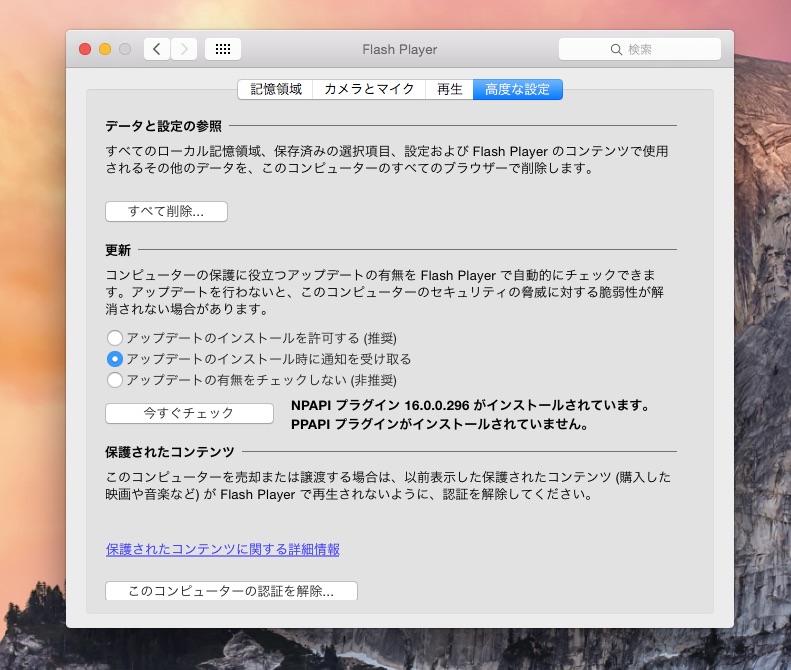This screenshot has width=791, height=670.
Task: Minimize window with the yellow button
Action: tap(105, 49)
